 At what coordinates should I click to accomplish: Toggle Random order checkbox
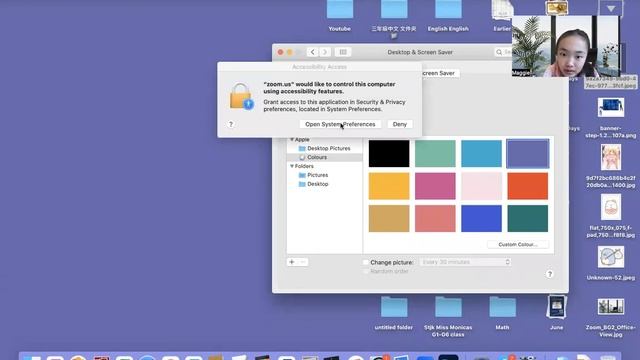coord(366,271)
